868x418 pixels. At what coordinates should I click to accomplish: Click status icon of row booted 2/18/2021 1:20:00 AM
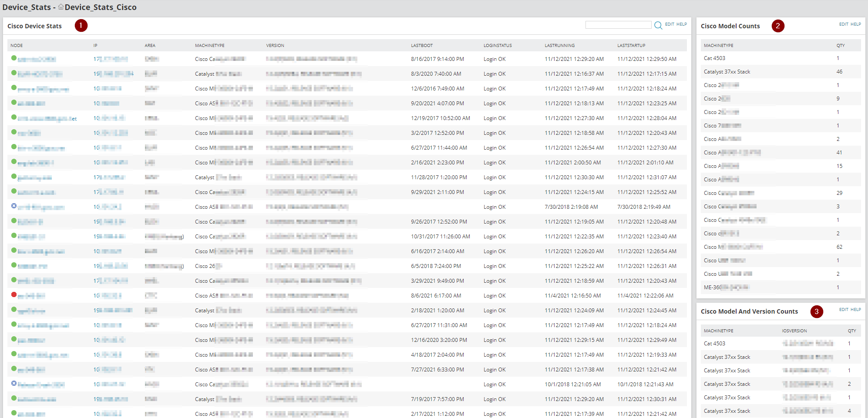tap(14, 309)
